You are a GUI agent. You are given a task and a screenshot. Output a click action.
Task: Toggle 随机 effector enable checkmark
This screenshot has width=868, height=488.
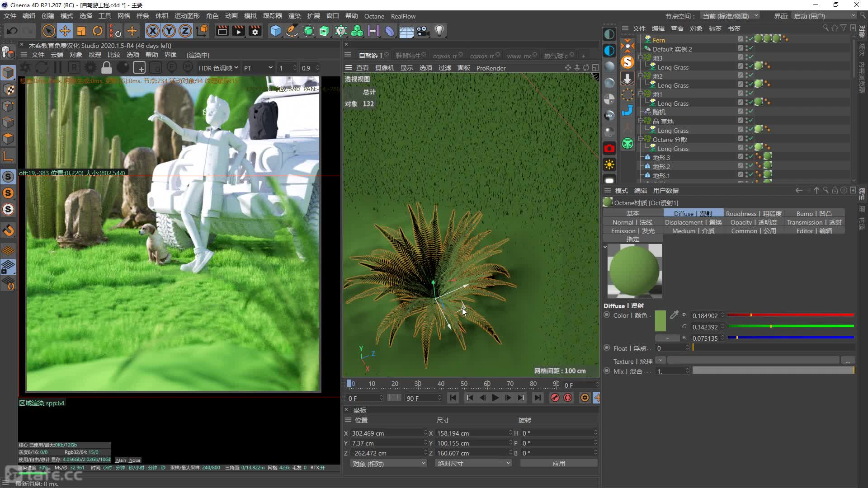[x=750, y=111]
